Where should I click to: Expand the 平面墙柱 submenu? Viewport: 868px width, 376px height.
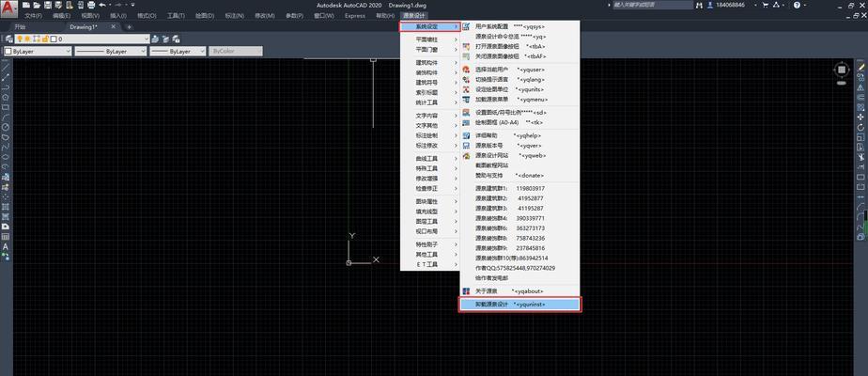(429, 39)
